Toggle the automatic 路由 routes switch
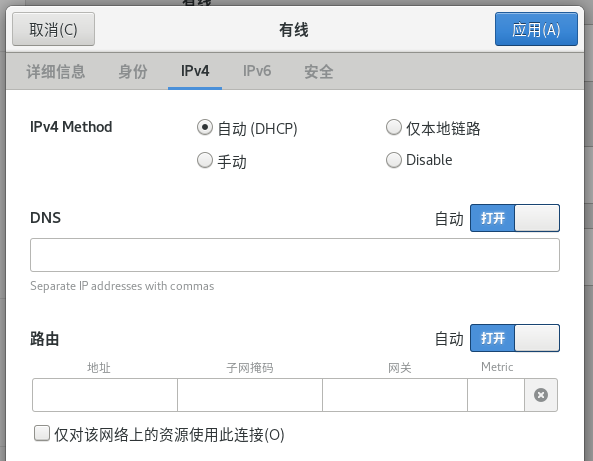The image size is (593, 461). click(515, 338)
